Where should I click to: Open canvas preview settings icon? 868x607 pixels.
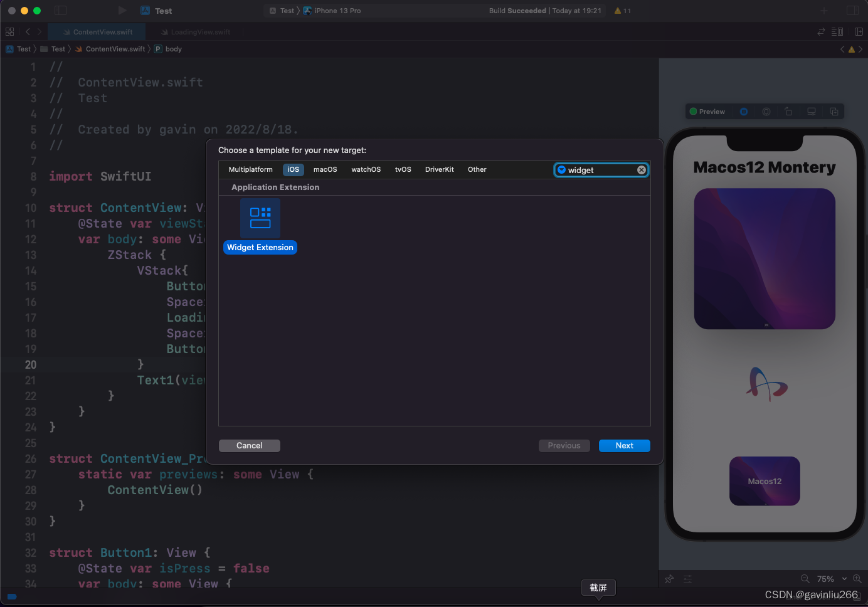coord(688,579)
